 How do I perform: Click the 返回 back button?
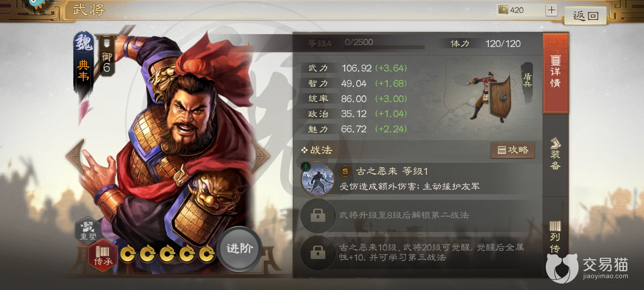point(586,16)
